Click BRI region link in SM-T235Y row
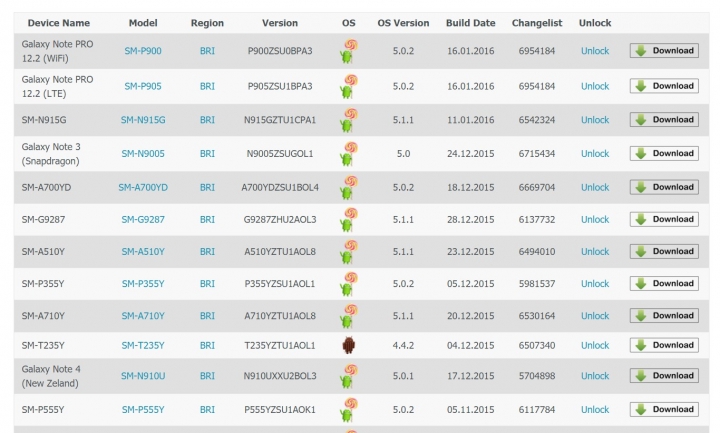720x433 pixels. 207,345
